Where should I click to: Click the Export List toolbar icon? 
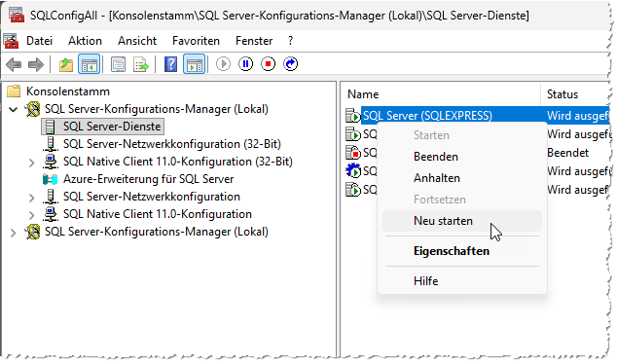click(x=141, y=64)
